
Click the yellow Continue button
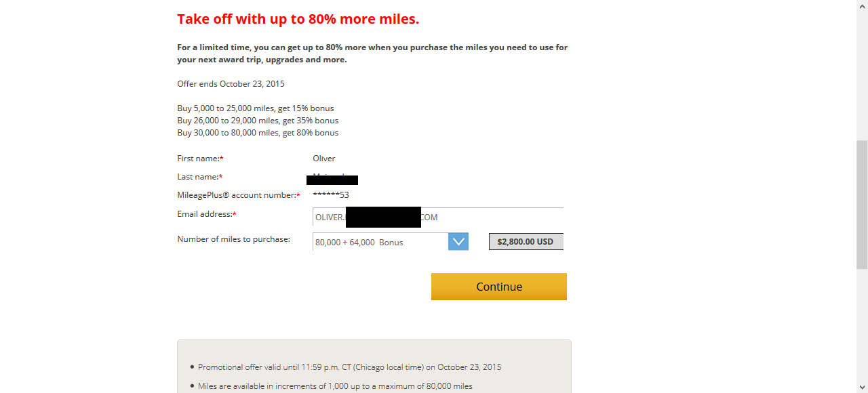pos(498,287)
